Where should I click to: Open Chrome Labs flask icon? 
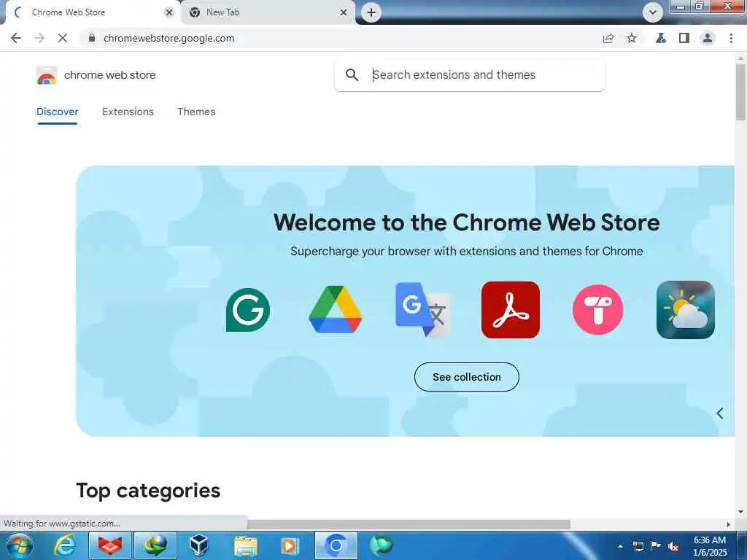click(661, 38)
